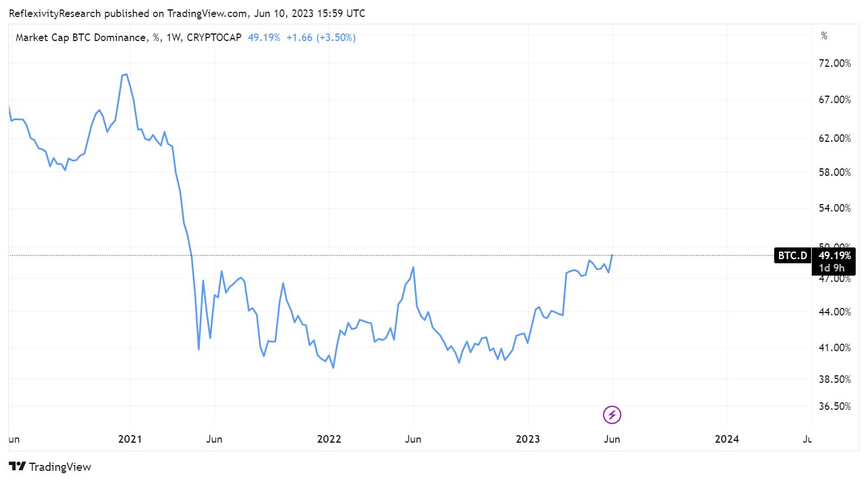Click the Jun label between 2021 and 2022
This screenshot has width=868, height=482.
(214, 439)
